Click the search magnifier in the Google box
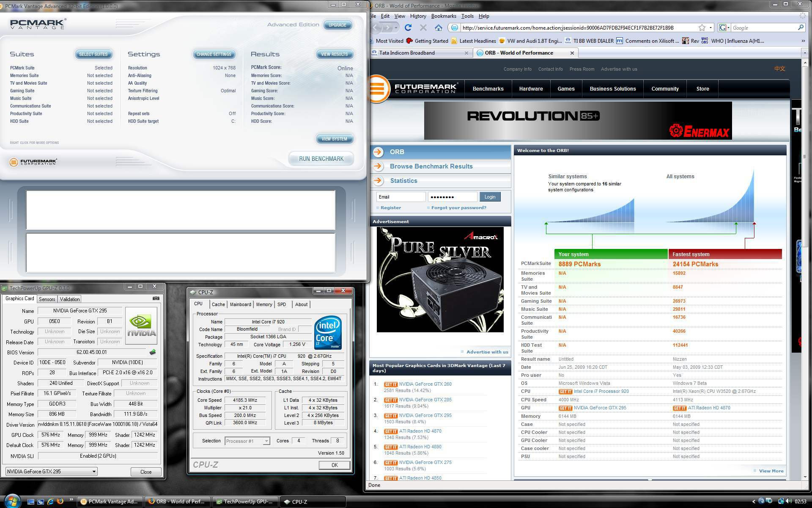Image resolution: width=812 pixels, height=508 pixels. [801, 28]
